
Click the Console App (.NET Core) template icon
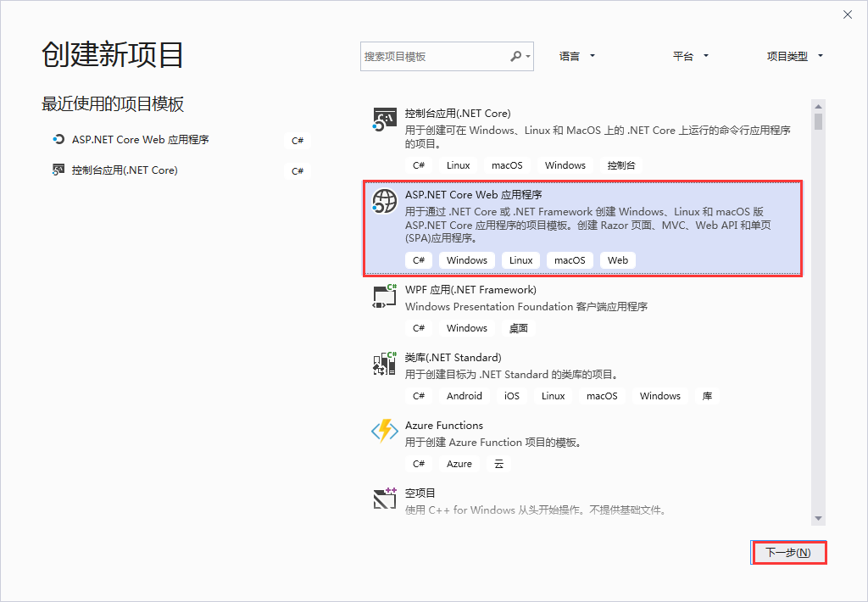[x=385, y=120]
